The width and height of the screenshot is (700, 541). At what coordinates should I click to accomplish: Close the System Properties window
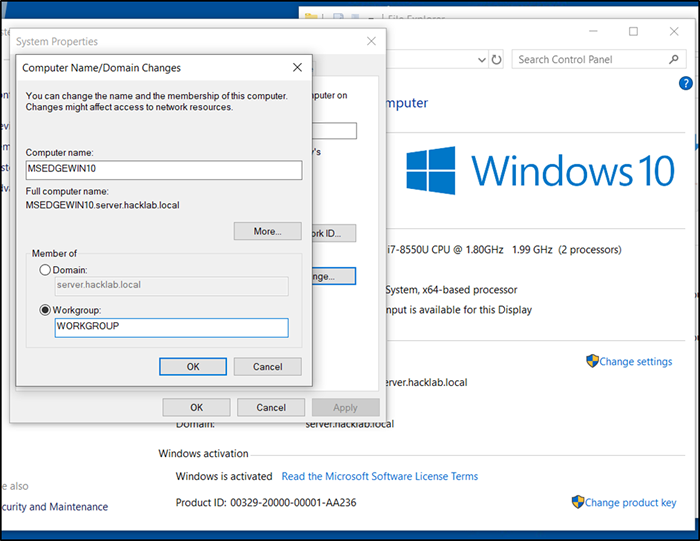tap(371, 41)
